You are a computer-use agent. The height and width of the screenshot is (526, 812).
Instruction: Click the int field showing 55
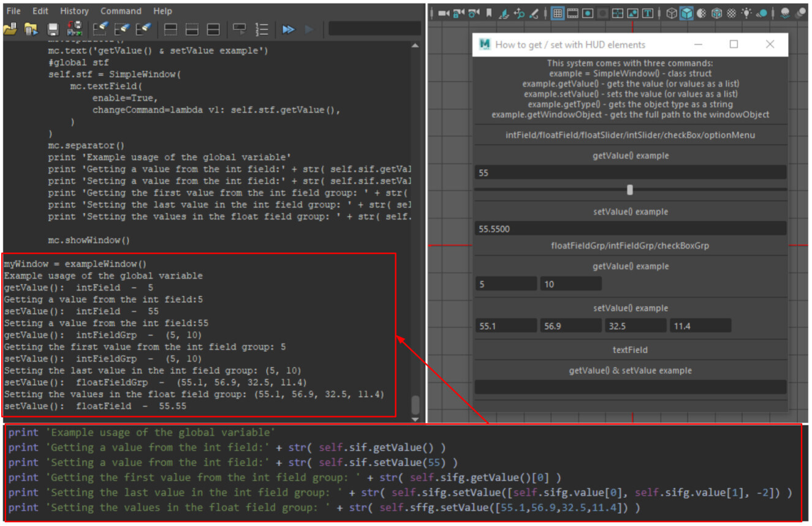click(630, 173)
